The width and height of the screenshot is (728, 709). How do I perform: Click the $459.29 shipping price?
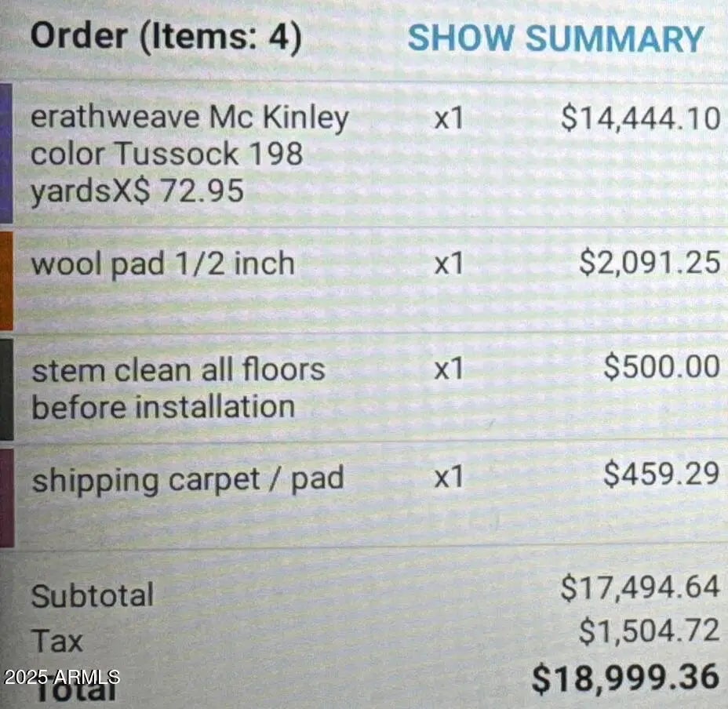pos(661,474)
